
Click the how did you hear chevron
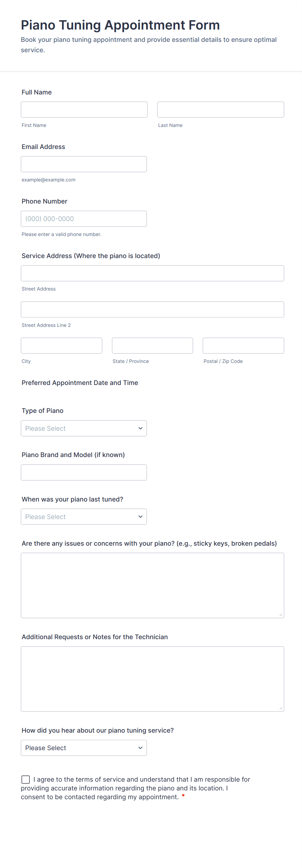coord(140,748)
